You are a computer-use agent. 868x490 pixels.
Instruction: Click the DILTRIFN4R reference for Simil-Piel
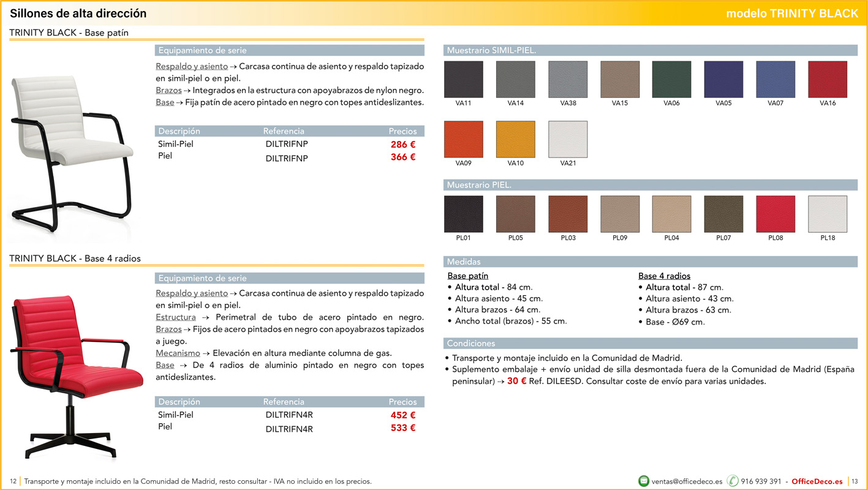coord(289,415)
